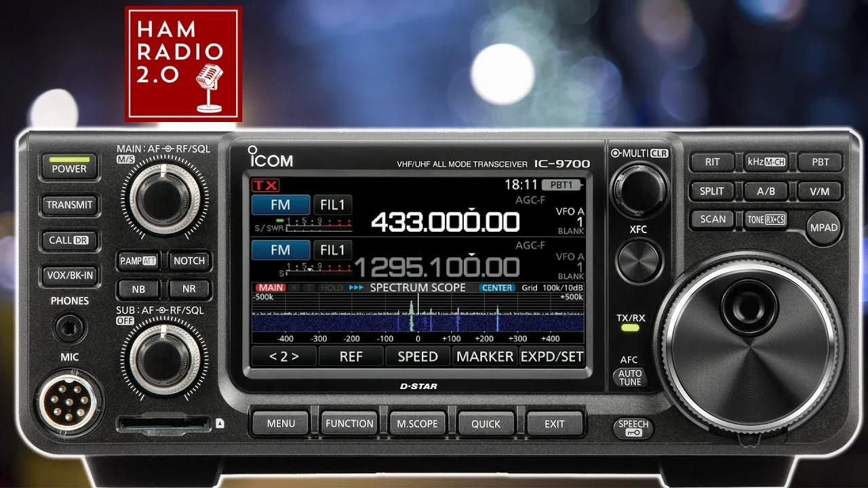
Task: Expand the second soft key page via <2>
Action: click(283, 356)
